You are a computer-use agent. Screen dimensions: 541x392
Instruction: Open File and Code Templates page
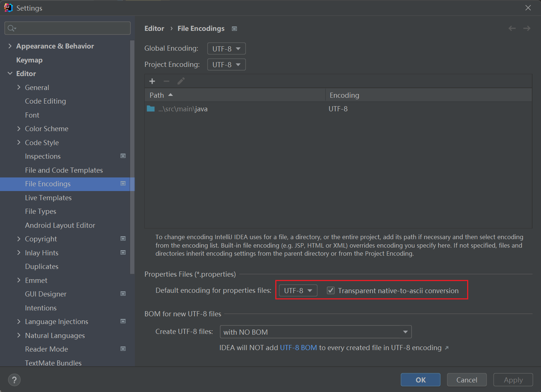click(64, 170)
